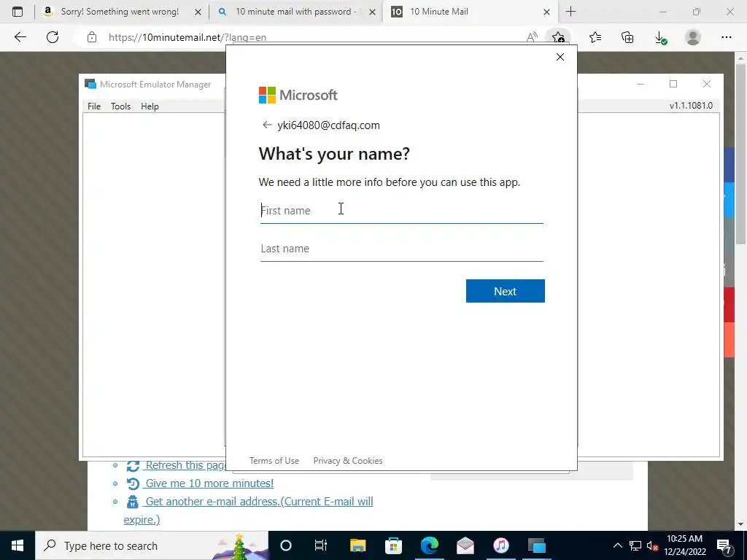Open a new browser tab
This screenshot has width=747, height=560.
570,12
